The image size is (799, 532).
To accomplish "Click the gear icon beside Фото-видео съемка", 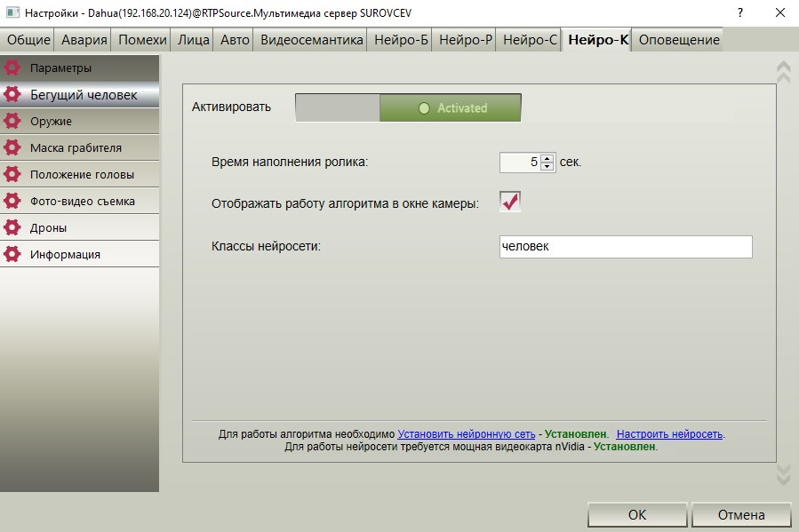I will click(x=12, y=201).
